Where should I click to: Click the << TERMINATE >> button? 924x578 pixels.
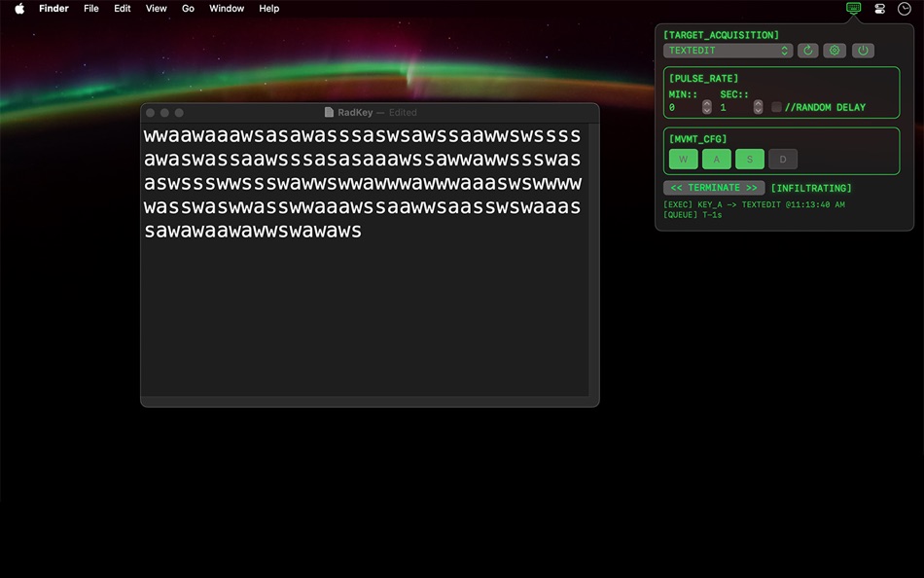coord(714,188)
